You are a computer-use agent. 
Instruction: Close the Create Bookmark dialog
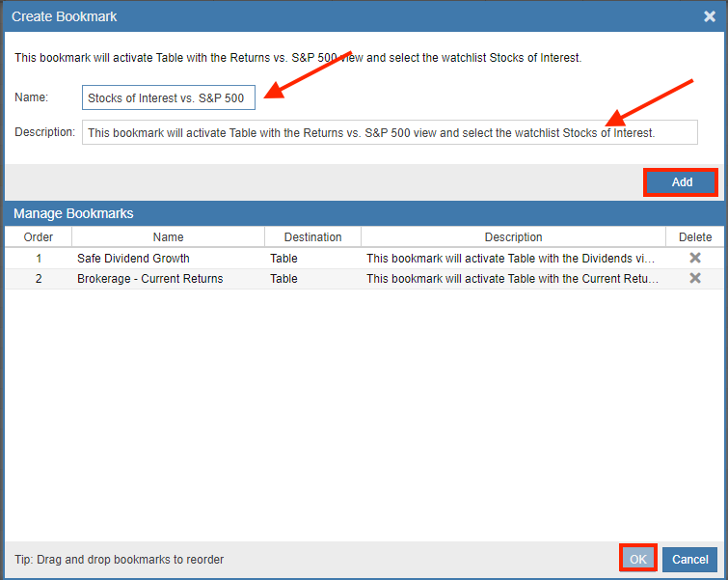pos(710,16)
